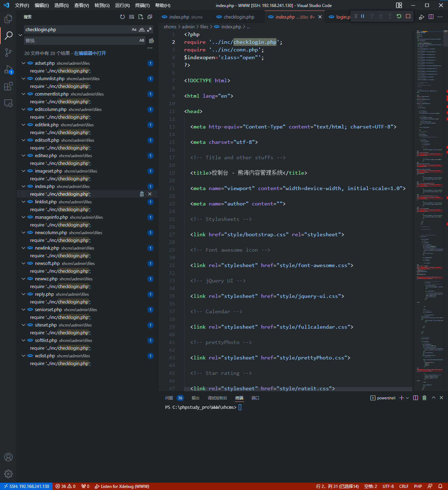Click the SSH: 192.168.241.130 remote indicator
This screenshot has width=448, height=490.
26,486
